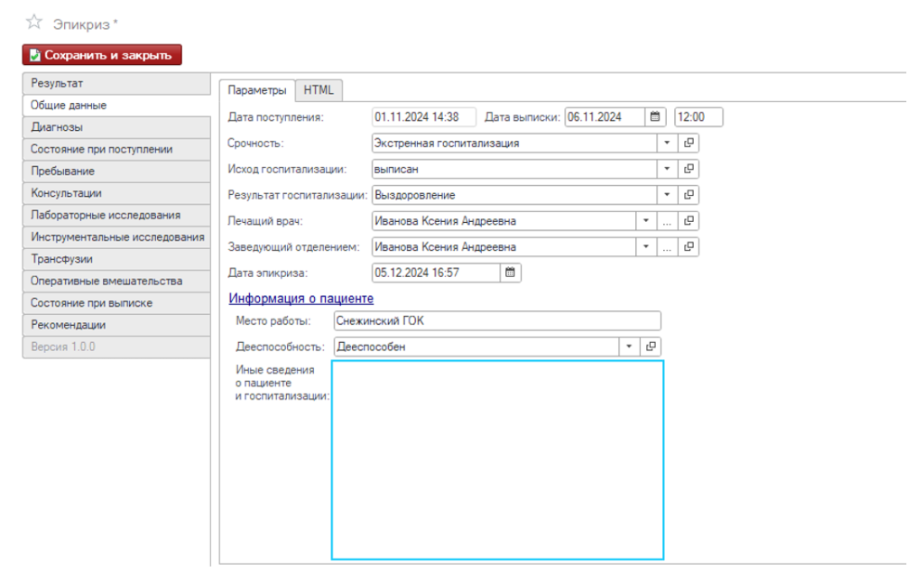Click the Срочность field
924x574 pixels.
coord(513,143)
